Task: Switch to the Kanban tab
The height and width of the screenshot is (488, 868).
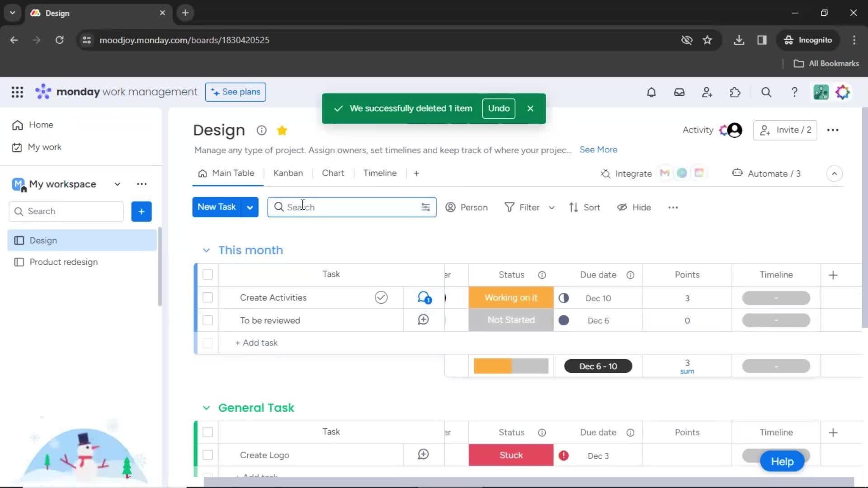Action: [x=288, y=173]
